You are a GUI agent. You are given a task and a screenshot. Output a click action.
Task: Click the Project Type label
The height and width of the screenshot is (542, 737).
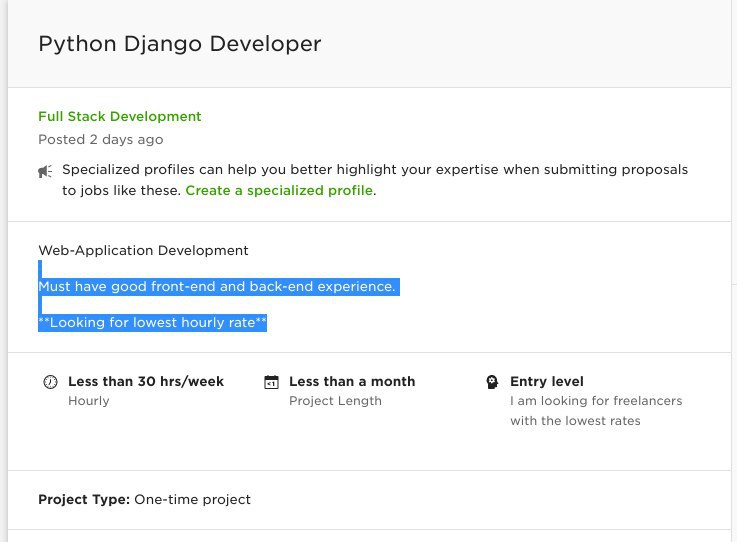click(84, 499)
